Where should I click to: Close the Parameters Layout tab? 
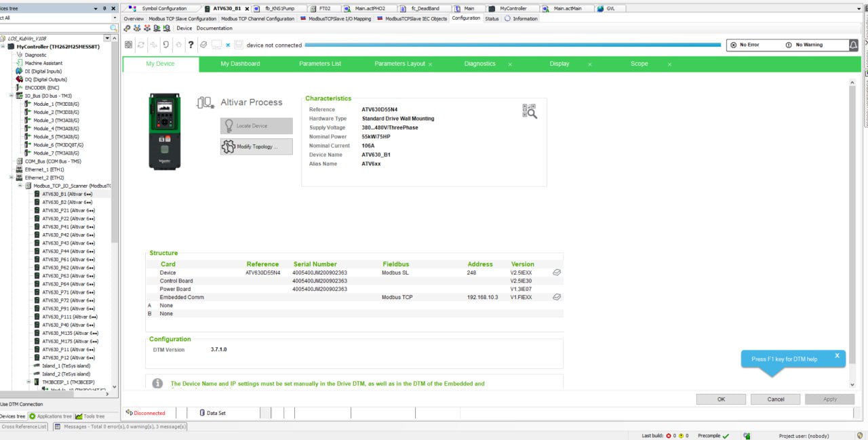click(x=431, y=64)
